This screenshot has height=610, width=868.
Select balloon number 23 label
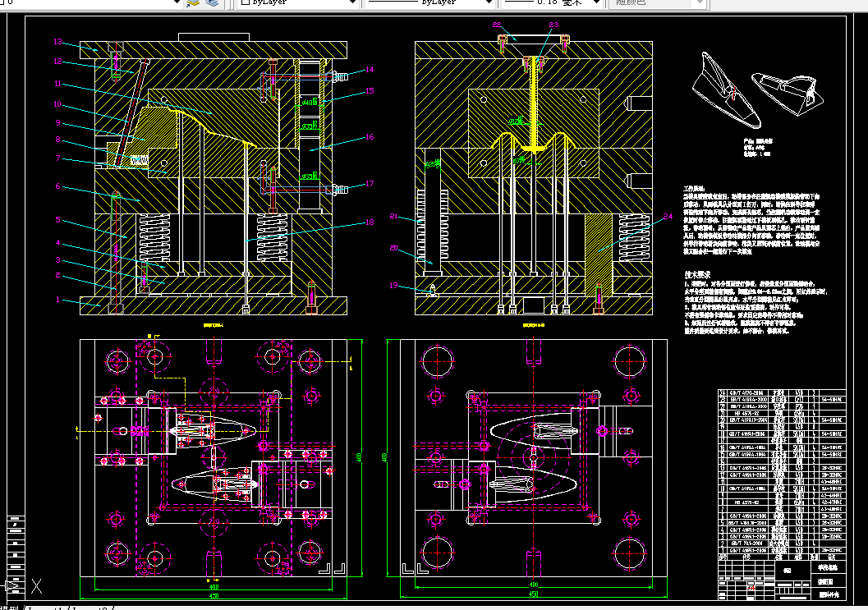coord(553,25)
